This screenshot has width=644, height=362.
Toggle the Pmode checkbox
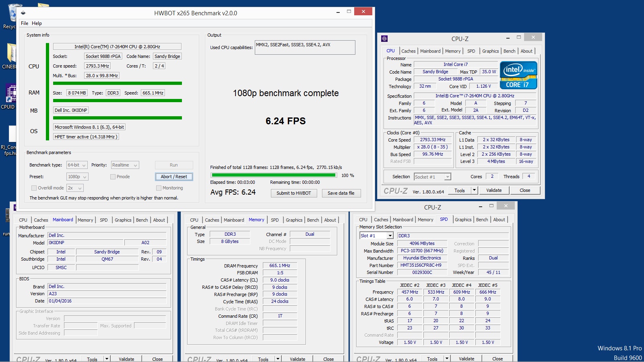(x=113, y=177)
